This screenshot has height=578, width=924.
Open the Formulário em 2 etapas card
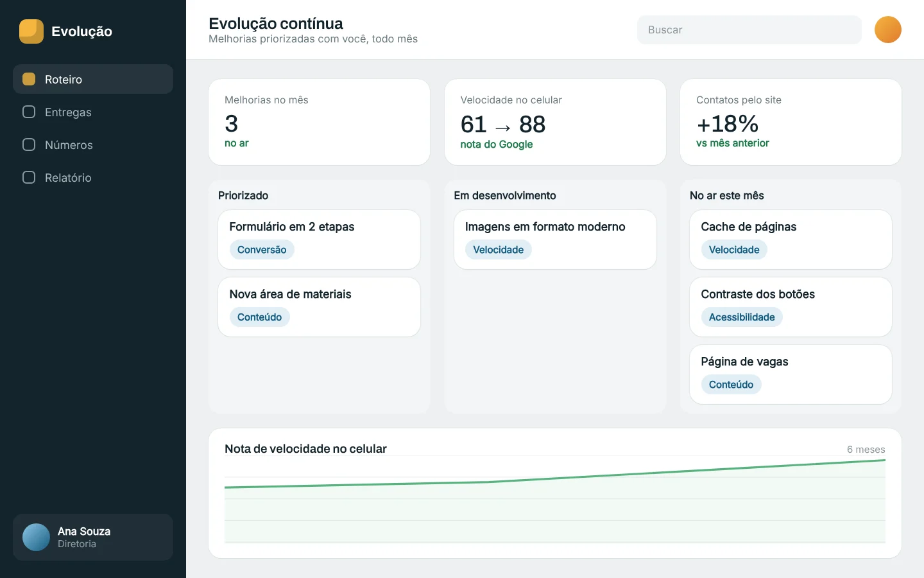pos(319,240)
